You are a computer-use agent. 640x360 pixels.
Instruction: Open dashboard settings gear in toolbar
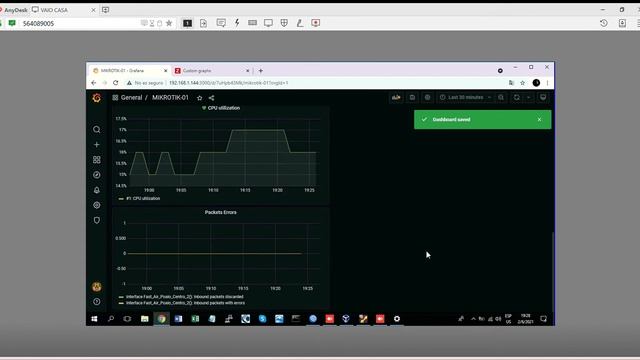(x=427, y=97)
